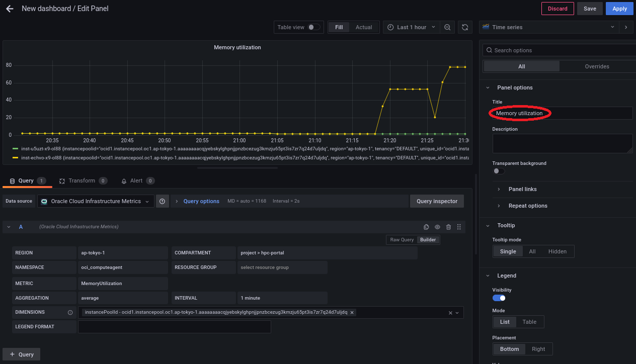Viewport: 636px width, 364px height.
Task: Refresh the dashboard with the refresh icon
Action: point(465,27)
